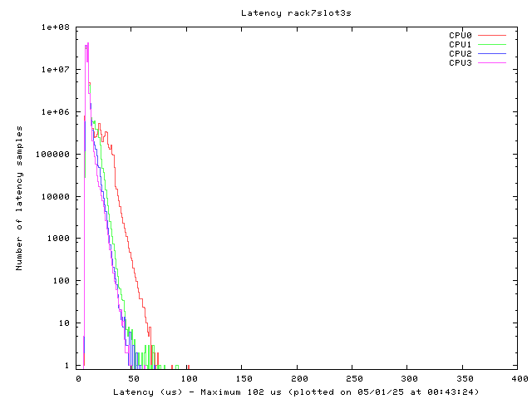Click the x-axis tick label '200'
Screen dimensions: 532x399
[x=299, y=379]
